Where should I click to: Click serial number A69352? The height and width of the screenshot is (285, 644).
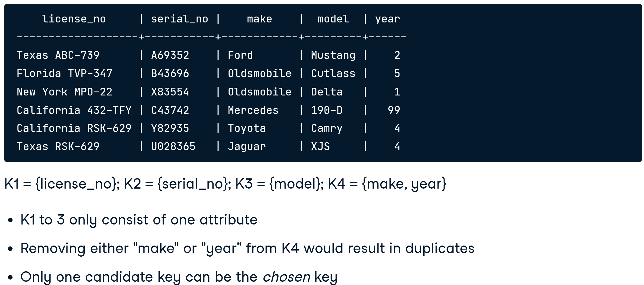pos(170,55)
